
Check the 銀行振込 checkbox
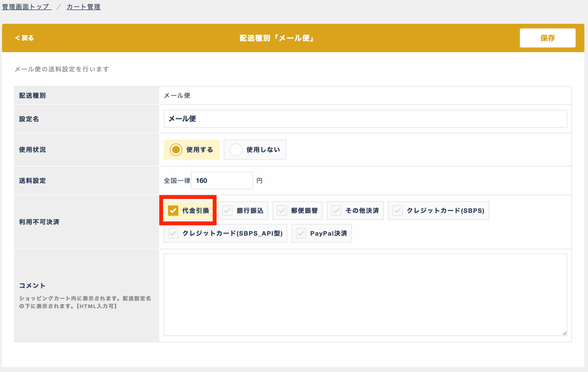pyautogui.click(x=243, y=211)
